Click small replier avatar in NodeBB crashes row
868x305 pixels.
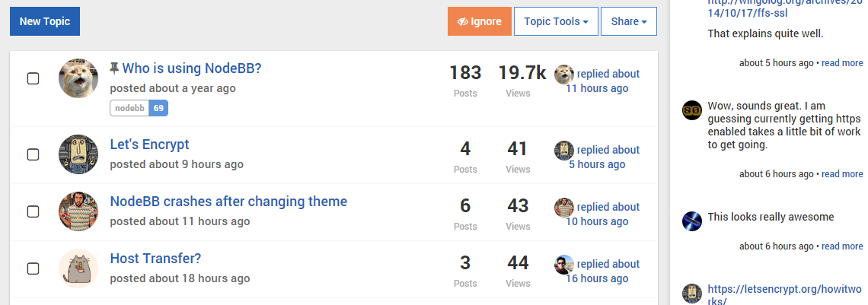coord(563,207)
